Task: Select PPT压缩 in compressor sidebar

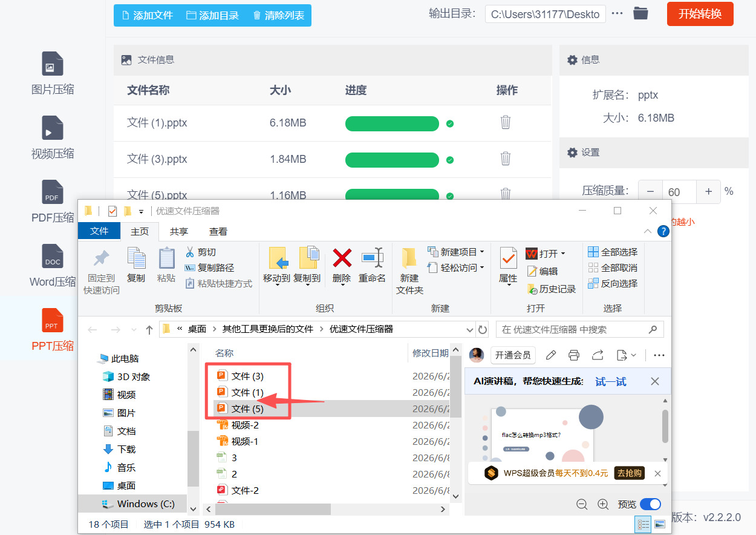Action: 53,330
